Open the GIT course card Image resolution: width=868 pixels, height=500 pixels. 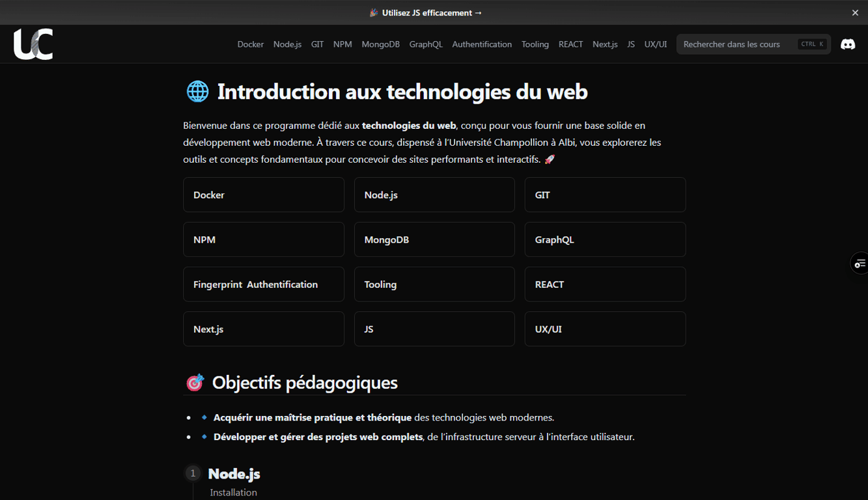click(x=604, y=194)
